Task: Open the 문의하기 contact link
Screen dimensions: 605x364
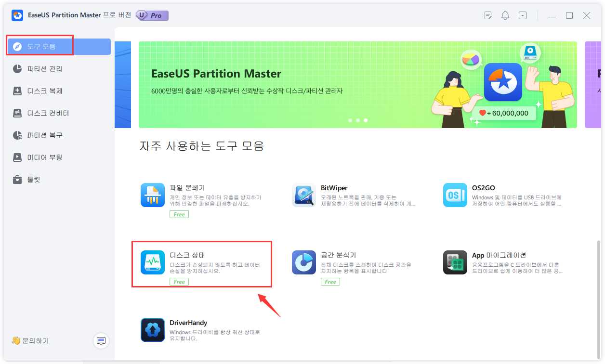Action: 30,341
